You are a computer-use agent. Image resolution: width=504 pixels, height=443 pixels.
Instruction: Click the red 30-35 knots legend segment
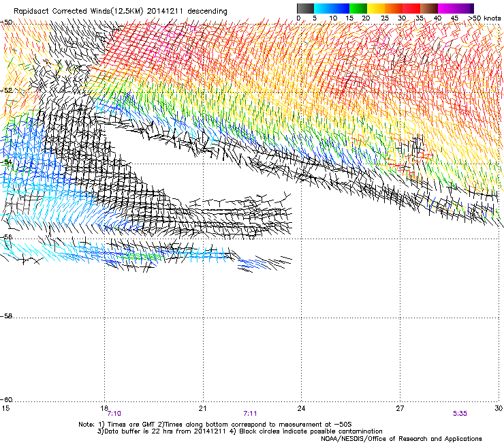[411, 8]
